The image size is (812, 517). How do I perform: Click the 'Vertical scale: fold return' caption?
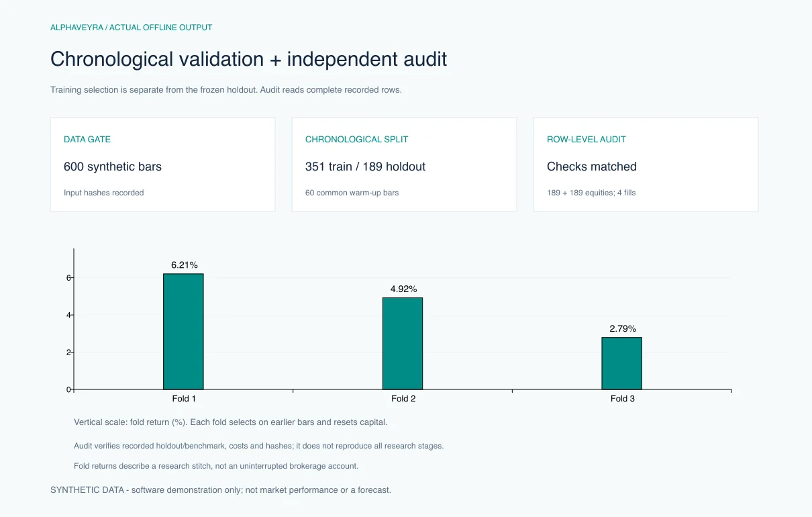(230, 422)
